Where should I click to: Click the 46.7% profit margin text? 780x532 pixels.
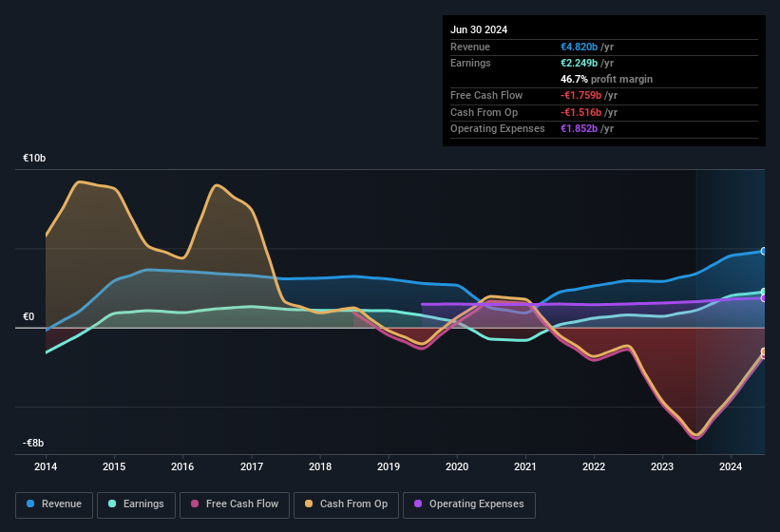click(606, 79)
